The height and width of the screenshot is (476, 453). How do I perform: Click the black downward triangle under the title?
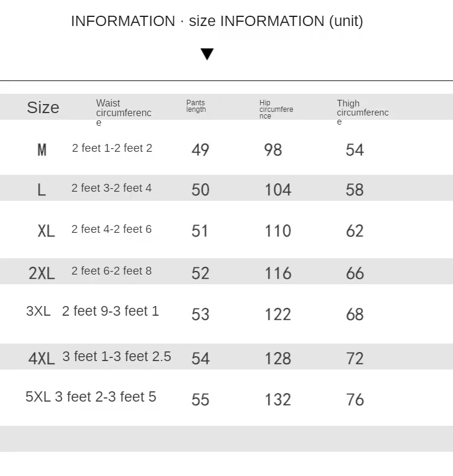coord(207,54)
